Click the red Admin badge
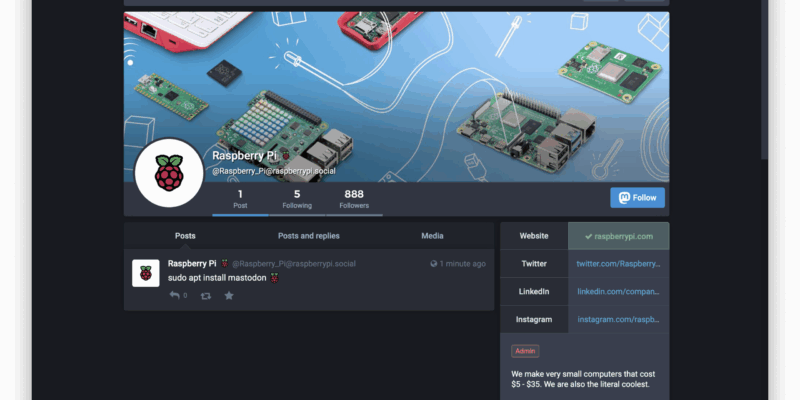Image resolution: width=800 pixels, height=400 pixels. click(x=525, y=351)
